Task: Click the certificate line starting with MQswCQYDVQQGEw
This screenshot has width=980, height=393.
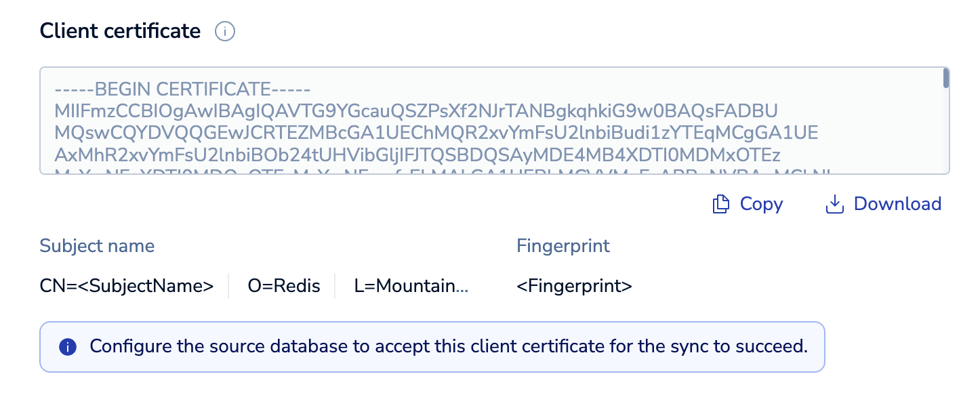Action: coord(430,131)
